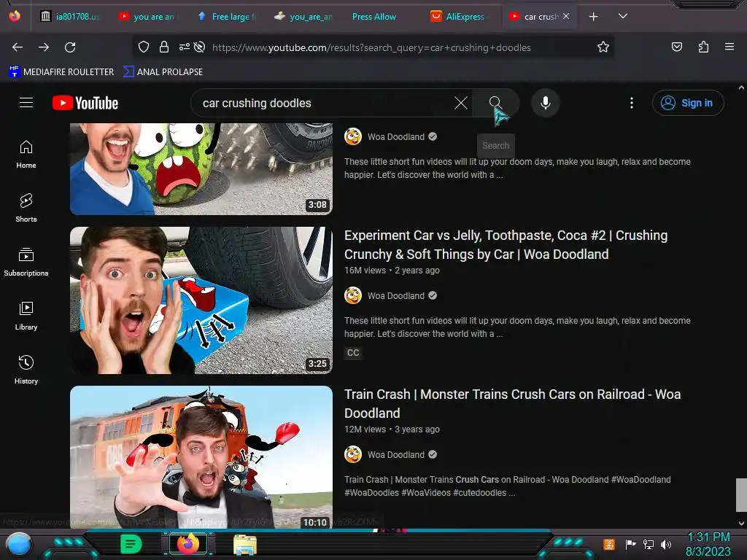Click the Sign in button
The image size is (747, 560).
pyautogui.click(x=688, y=103)
